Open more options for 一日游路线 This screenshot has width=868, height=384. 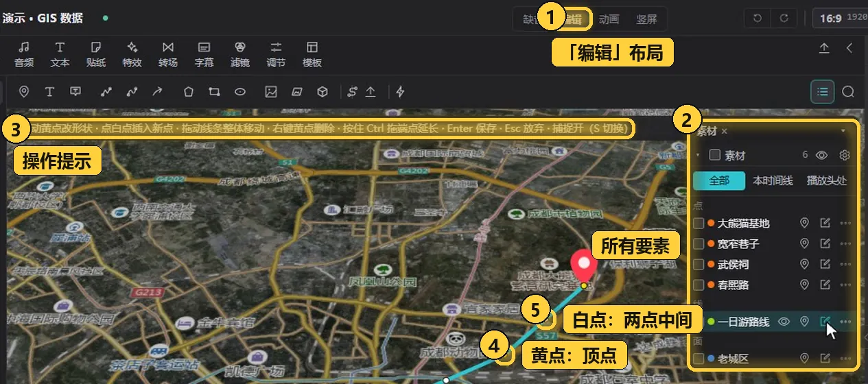point(845,321)
